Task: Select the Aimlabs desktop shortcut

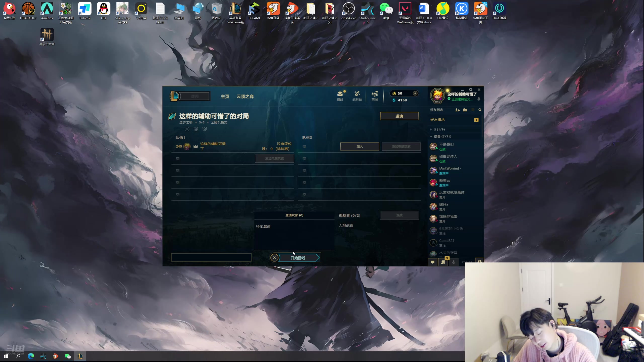Action: [47, 11]
